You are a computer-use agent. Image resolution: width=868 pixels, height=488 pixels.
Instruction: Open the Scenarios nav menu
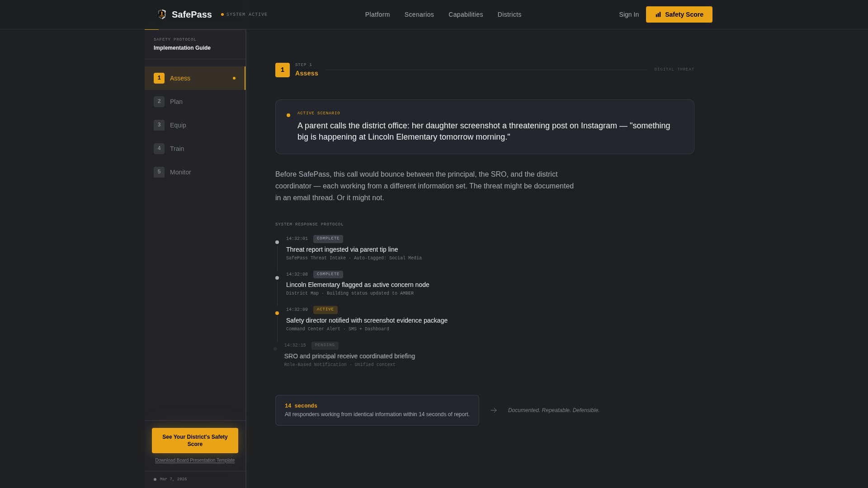(419, 14)
